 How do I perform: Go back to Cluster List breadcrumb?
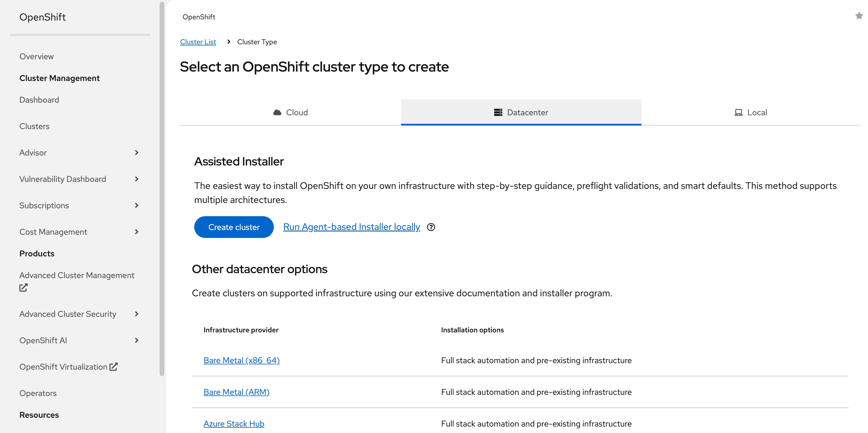(198, 42)
